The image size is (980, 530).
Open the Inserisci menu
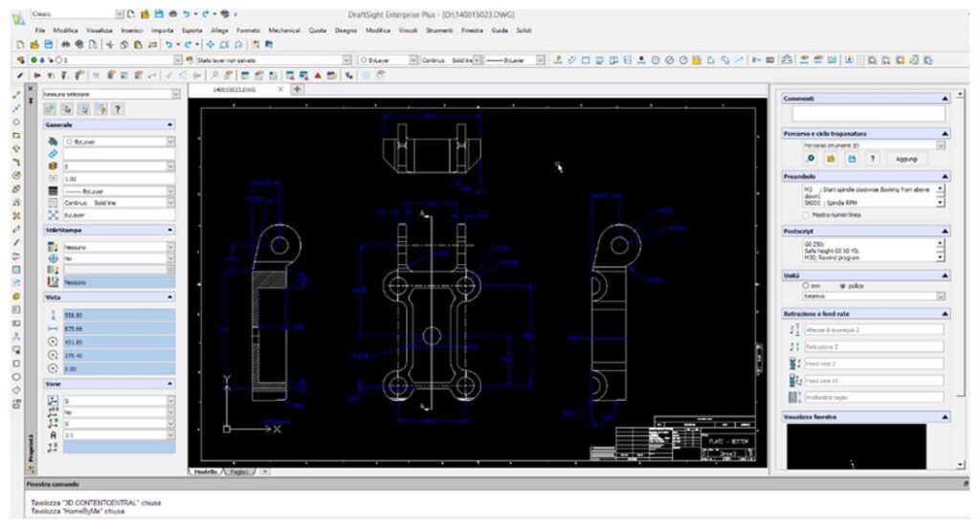(x=132, y=30)
